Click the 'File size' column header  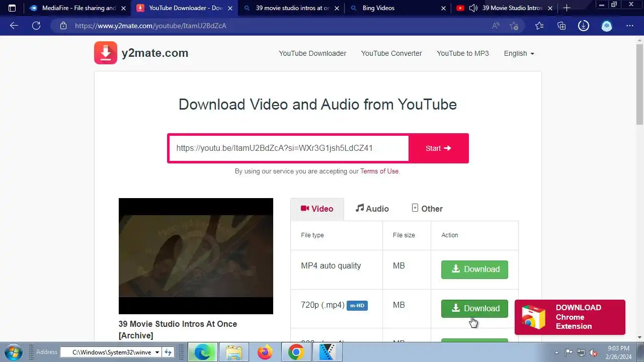point(404,235)
